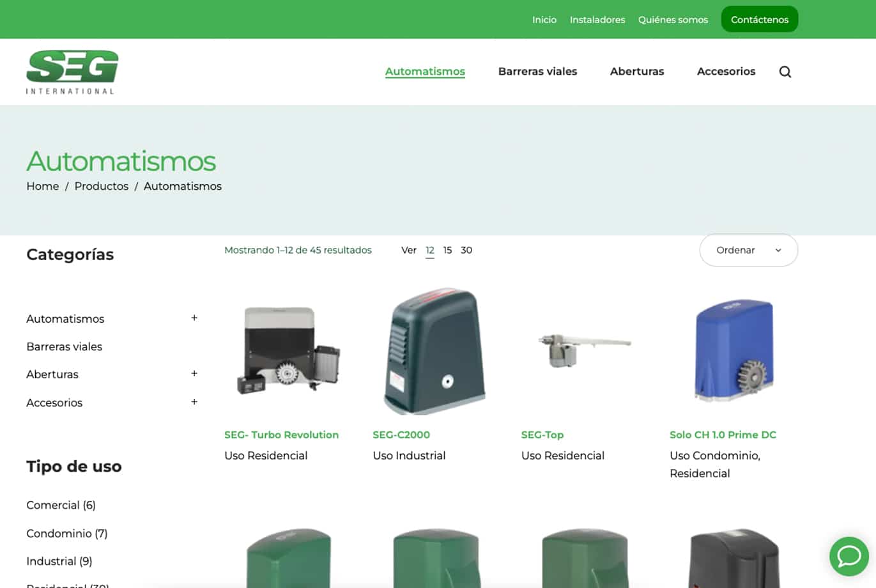This screenshot has width=876, height=588.
Task: Open the chat bubble widget
Action: tap(849, 556)
